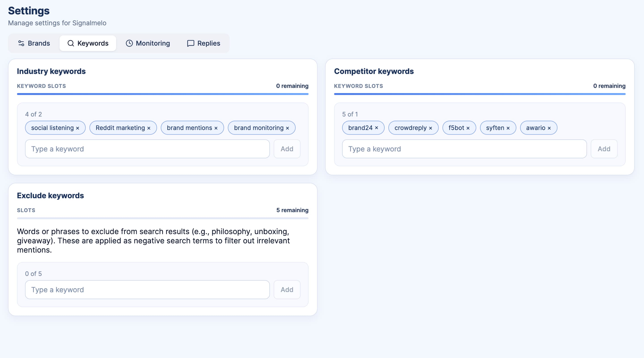This screenshot has height=358, width=644.
Task: Remove the 'f5bot' competitor chip
Action: point(468,128)
